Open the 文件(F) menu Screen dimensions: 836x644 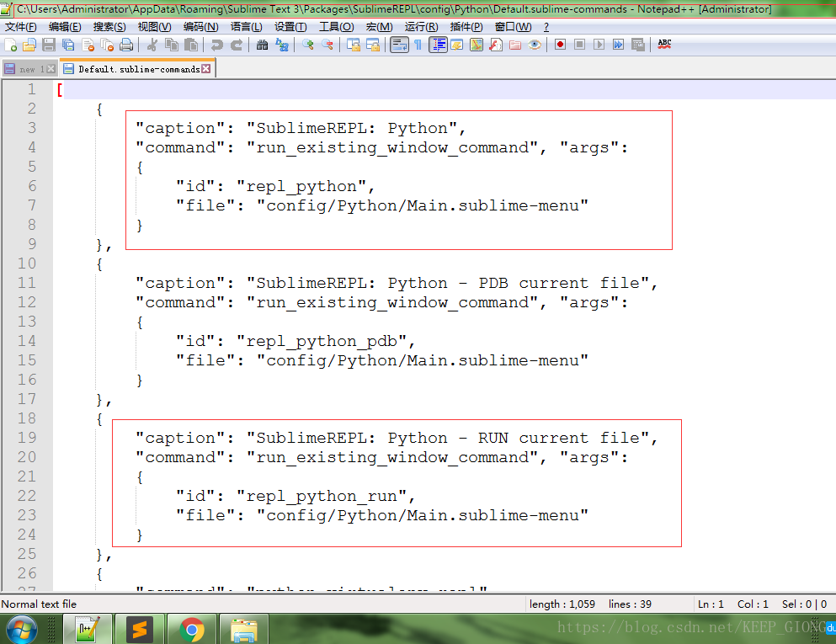pos(21,27)
